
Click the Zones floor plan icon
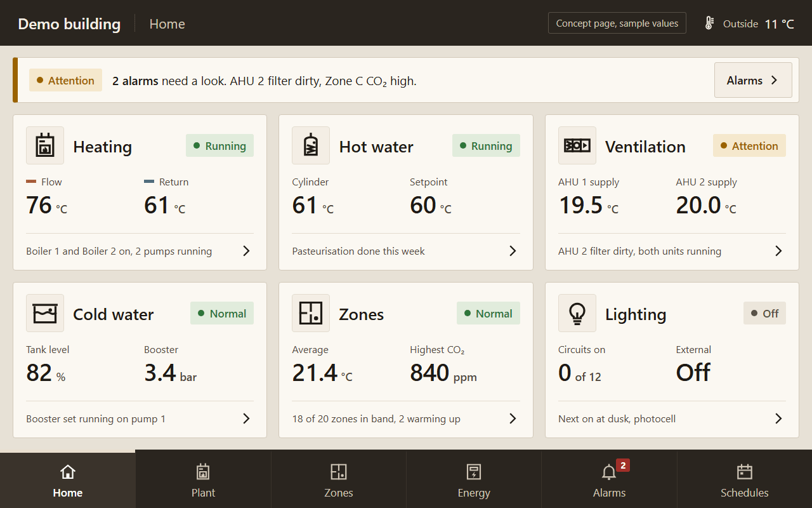coord(311,313)
